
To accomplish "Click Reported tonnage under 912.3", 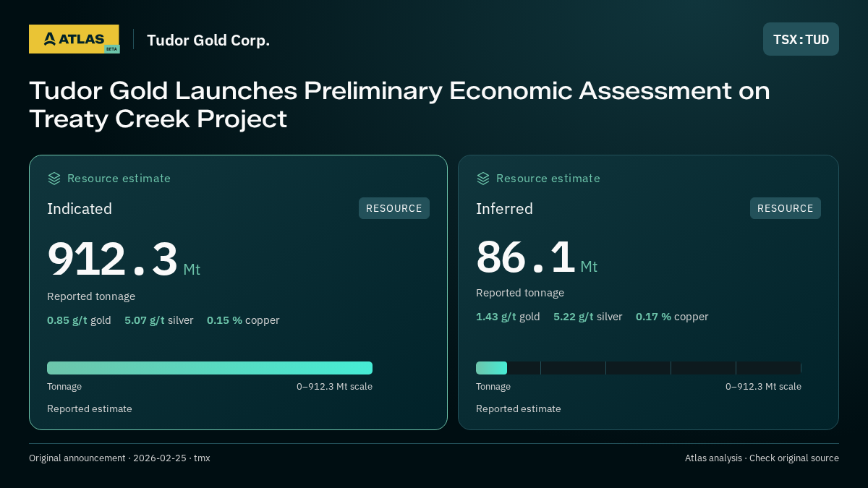I will point(91,296).
